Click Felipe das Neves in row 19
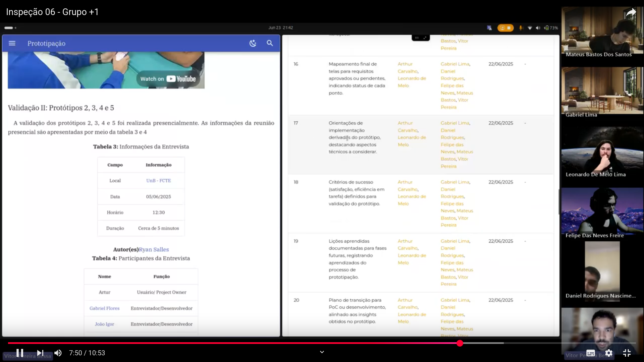 [451, 266]
